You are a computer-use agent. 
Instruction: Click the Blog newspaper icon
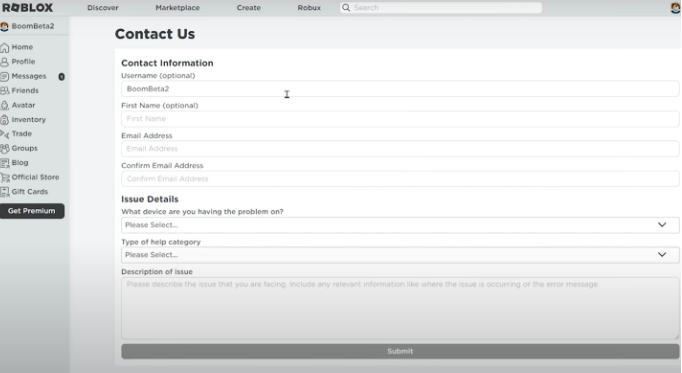(x=5, y=163)
